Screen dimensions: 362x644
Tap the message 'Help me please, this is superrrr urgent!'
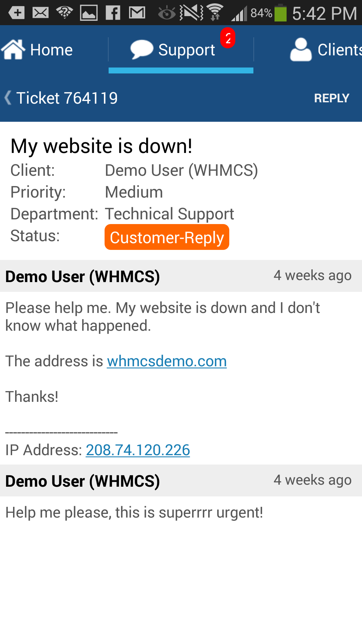tap(134, 513)
